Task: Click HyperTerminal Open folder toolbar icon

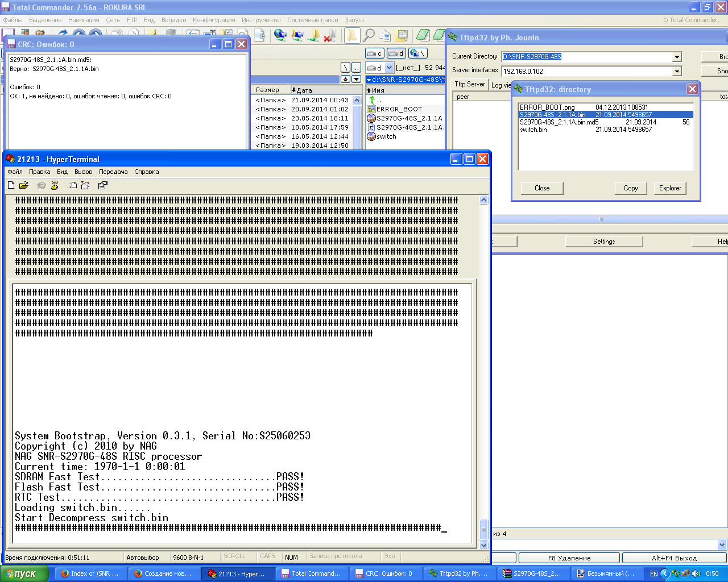Action: coord(24,185)
